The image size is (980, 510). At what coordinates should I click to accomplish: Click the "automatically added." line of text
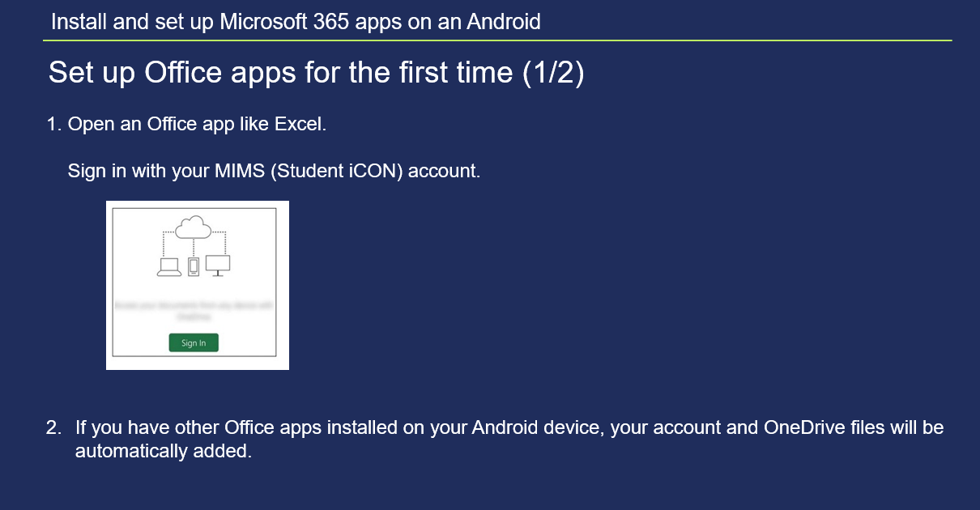pyautogui.click(x=164, y=452)
